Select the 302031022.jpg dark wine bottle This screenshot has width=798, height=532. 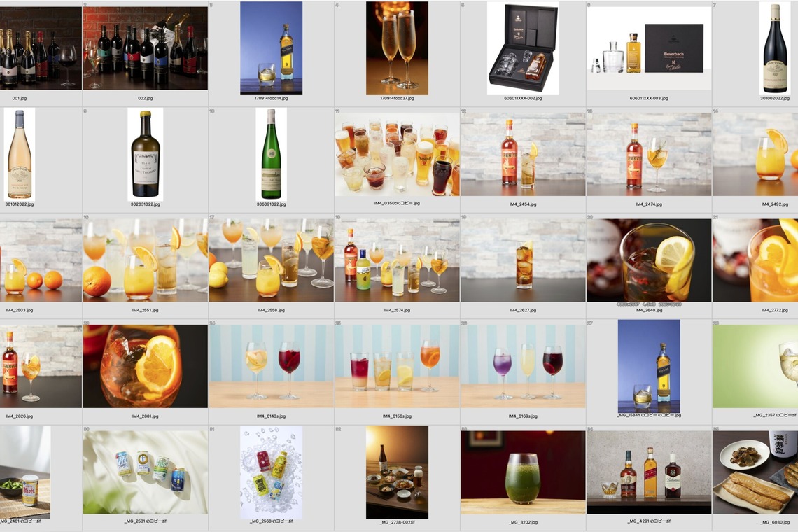(145, 154)
